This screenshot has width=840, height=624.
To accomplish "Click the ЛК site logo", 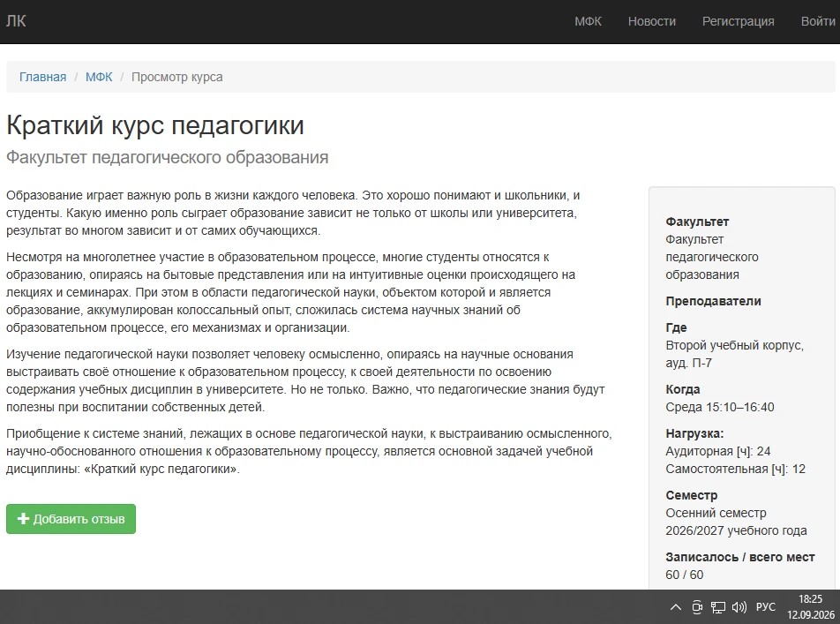I will pyautogui.click(x=16, y=21).
